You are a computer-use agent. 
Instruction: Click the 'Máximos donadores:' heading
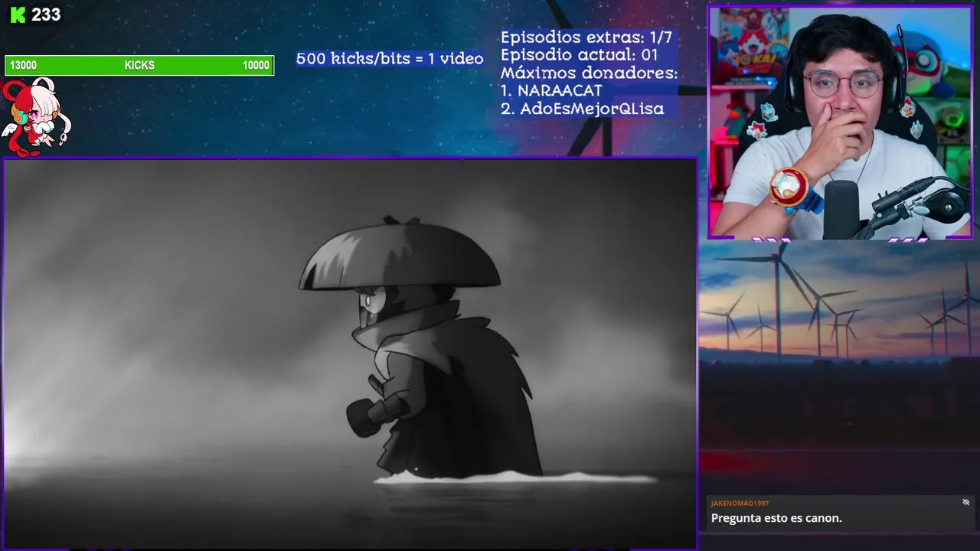click(x=590, y=73)
